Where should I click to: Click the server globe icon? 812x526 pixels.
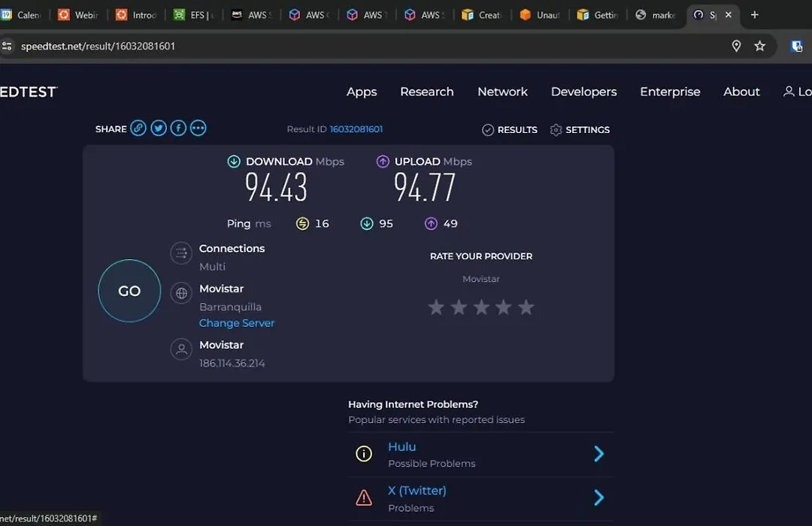tap(181, 293)
